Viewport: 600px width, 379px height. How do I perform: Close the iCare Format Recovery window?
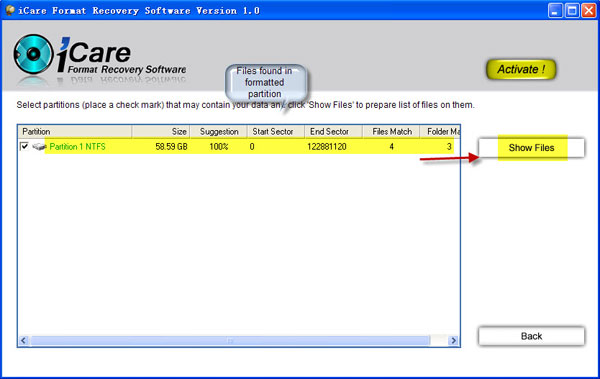tap(589, 10)
